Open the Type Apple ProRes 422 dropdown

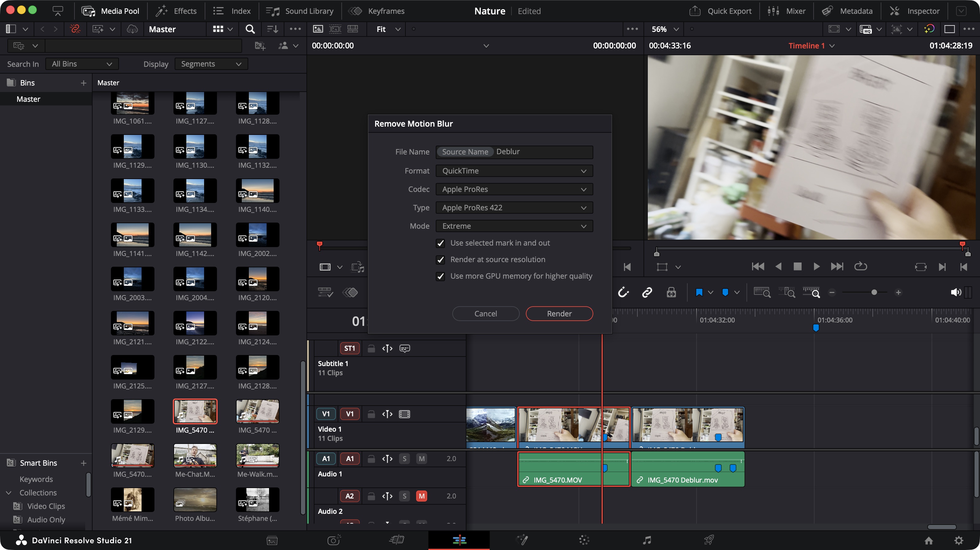(514, 208)
